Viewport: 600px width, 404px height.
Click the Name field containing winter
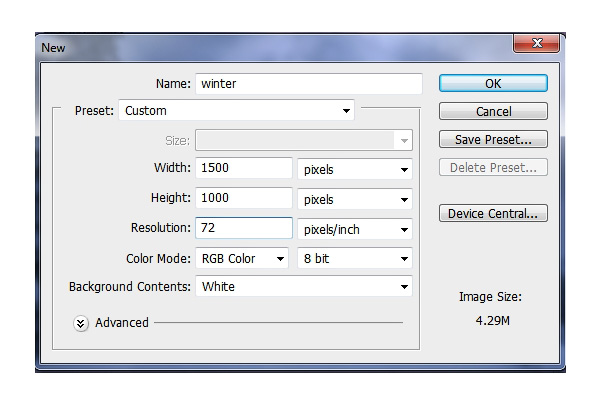[309, 83]
